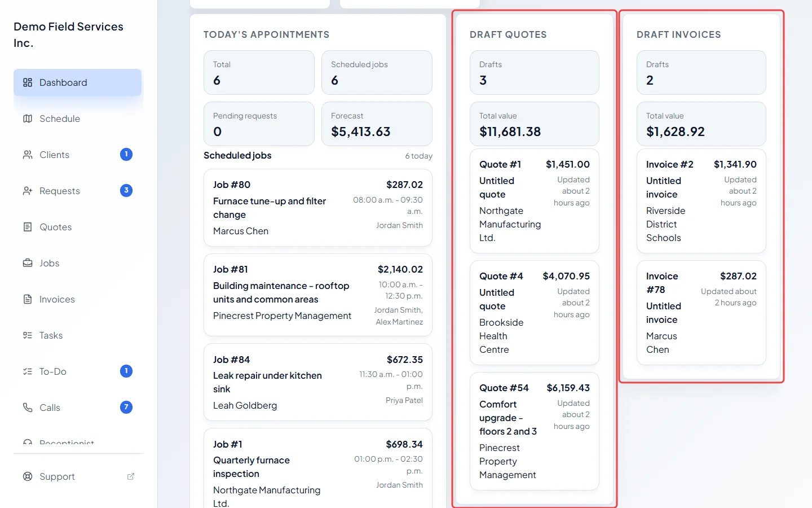Click the To-Do count badge
This screenshot has height=508, width=812.
(x=126, y=371)
